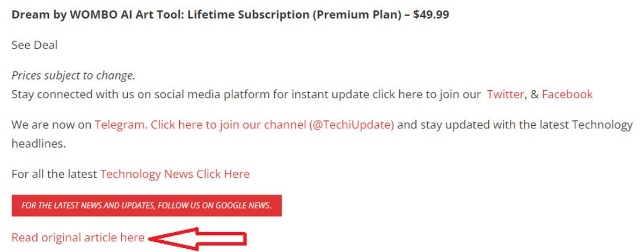This screenshot has height=252, width=644.
Task: Click the word 'headlines.'
Action: pyautogui.click(x=39, y=144)
